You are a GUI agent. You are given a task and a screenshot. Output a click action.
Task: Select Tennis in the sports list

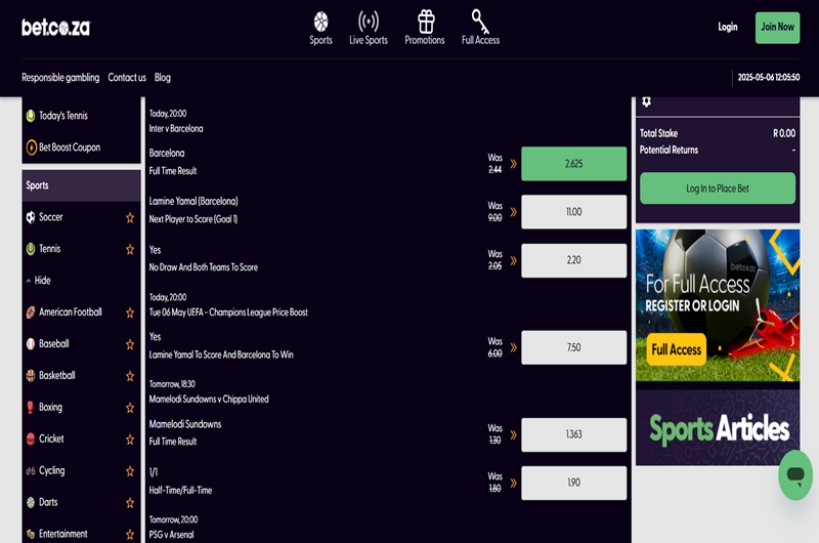(50, 249)
